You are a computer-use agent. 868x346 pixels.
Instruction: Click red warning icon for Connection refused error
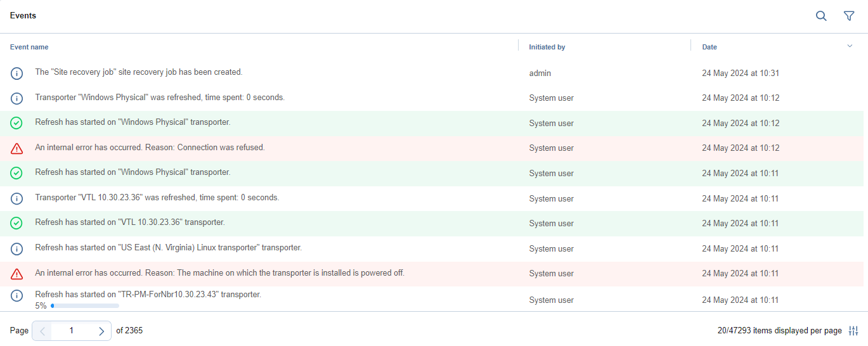17,148
